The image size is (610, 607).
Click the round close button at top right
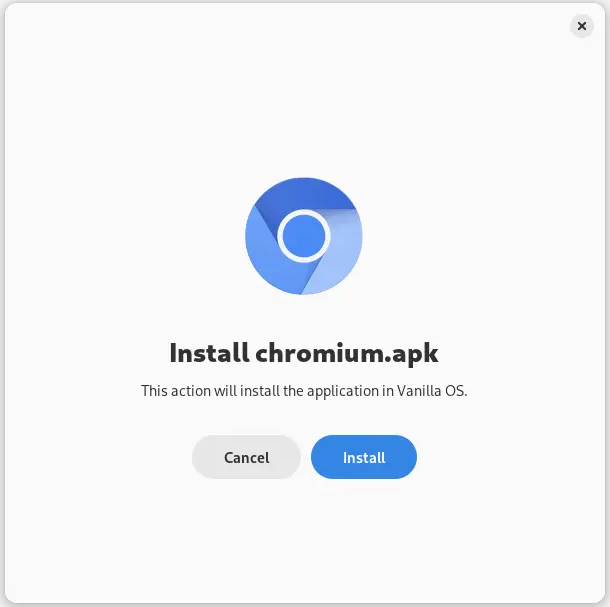click(582, 26)
